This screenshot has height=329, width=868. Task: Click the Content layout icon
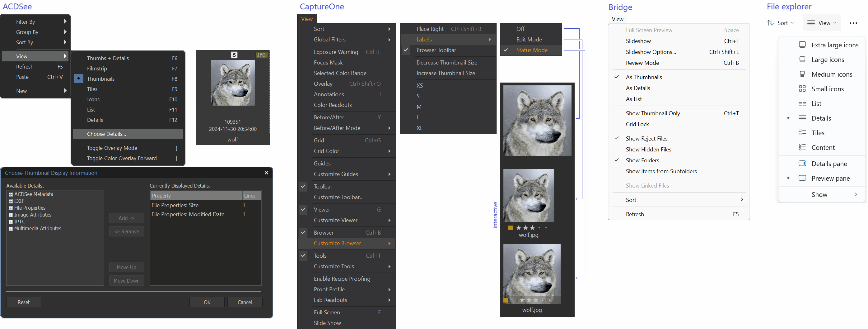coord(802,147)
